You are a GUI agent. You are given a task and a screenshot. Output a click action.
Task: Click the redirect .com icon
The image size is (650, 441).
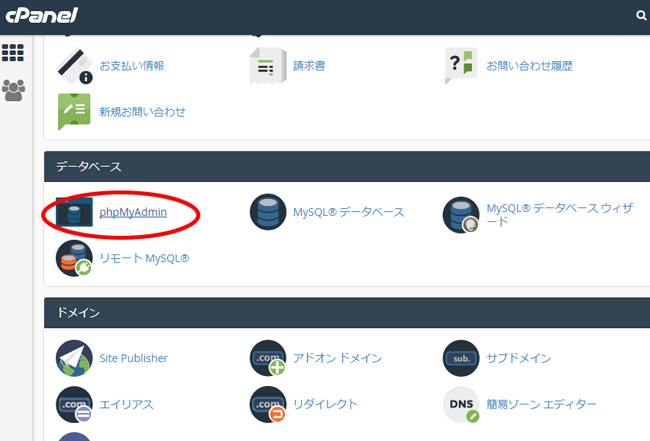click(x=268, y=405)
